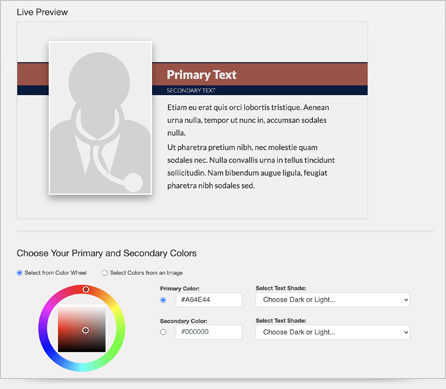
Task: Select the 'Select from Color Wheel' radio option
Action: click(x=20, y=273)
